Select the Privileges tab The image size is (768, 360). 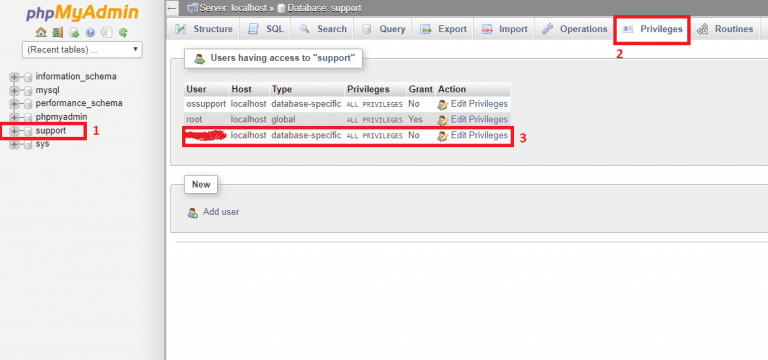652,29
